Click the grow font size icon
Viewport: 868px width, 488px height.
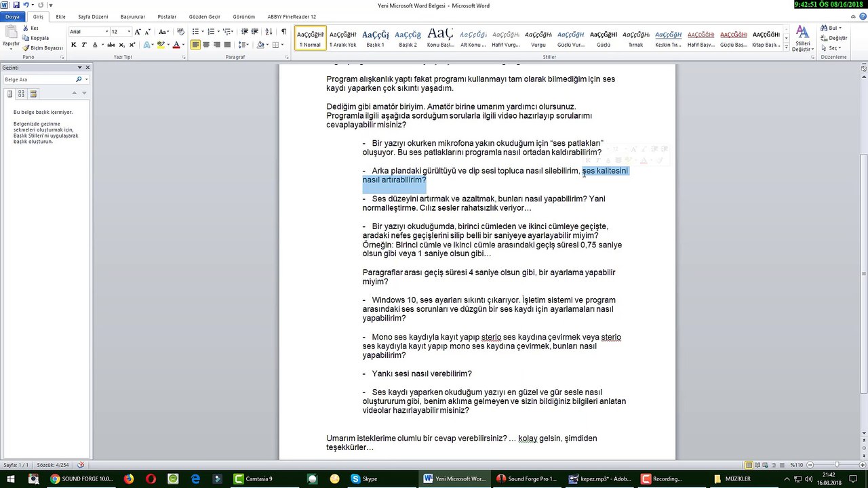point(138,32)
